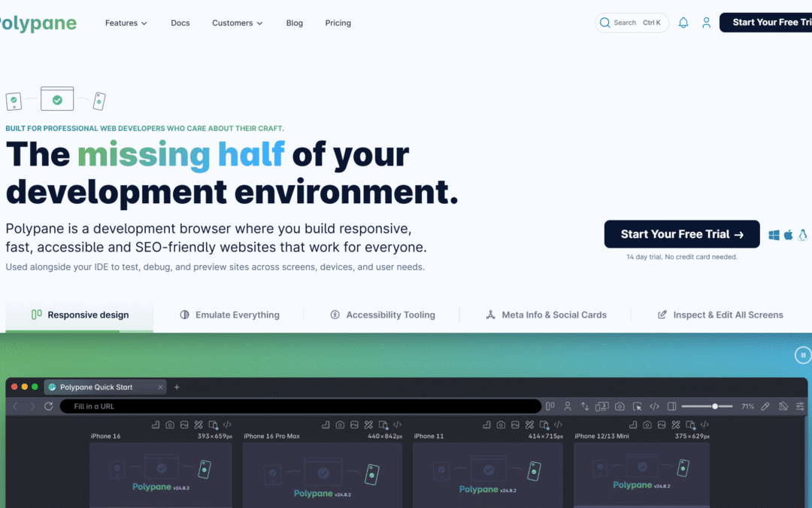The width and height of the screenshot is (812, 508).
Task: Open the Meta Info & Social Cards tab
Action: [x=546, y=315]
